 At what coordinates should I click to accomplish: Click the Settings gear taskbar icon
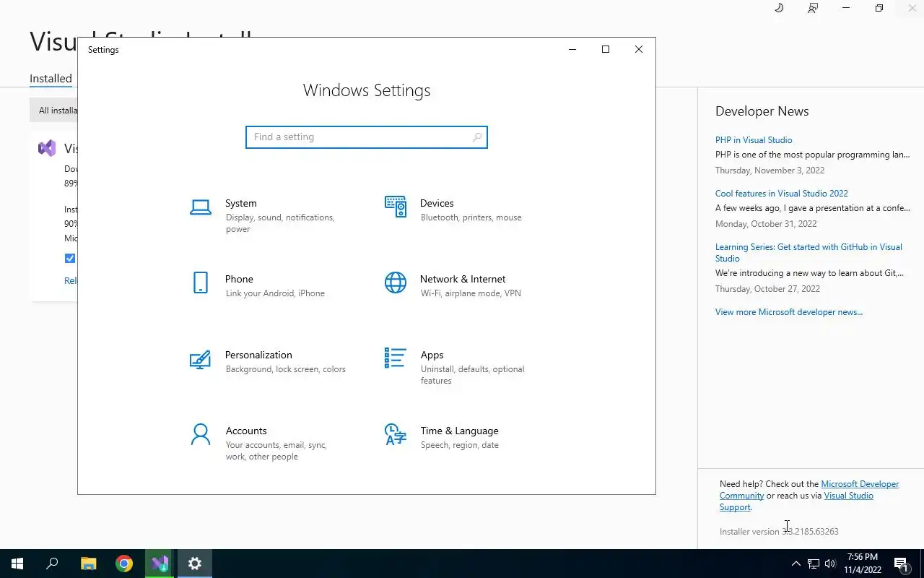(195, 564)
